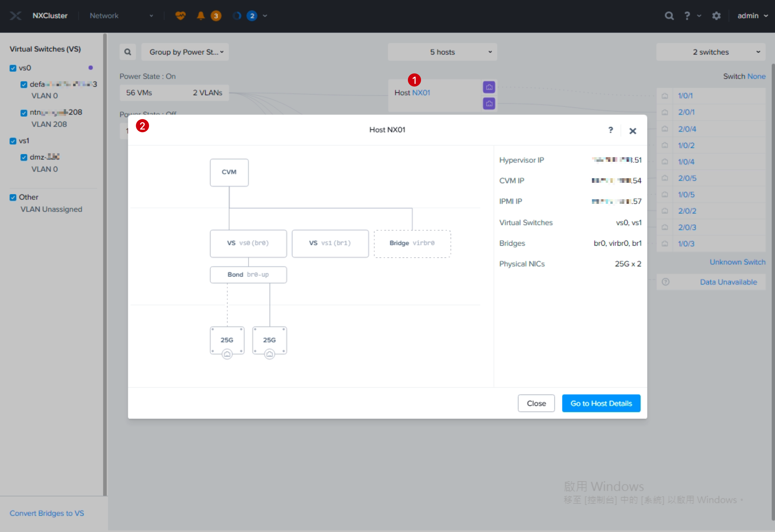
Task: Open the alerts bell icon
Action: tap(201, 16)
